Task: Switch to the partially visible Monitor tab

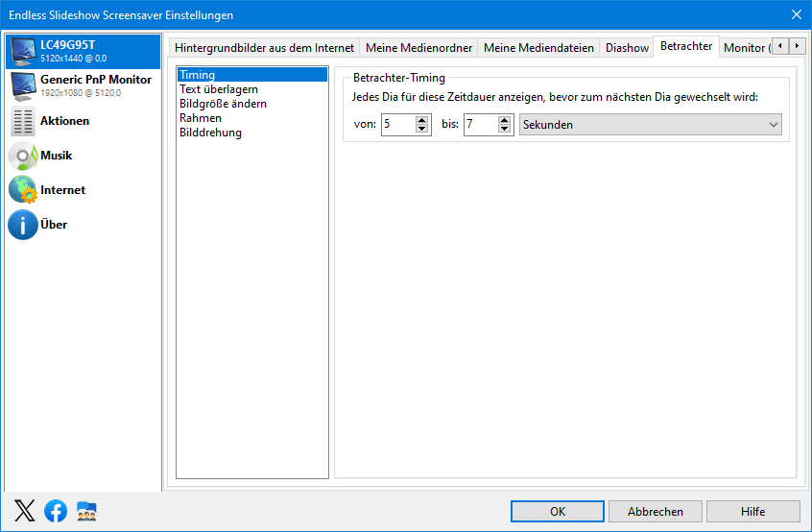Action: 746,48
